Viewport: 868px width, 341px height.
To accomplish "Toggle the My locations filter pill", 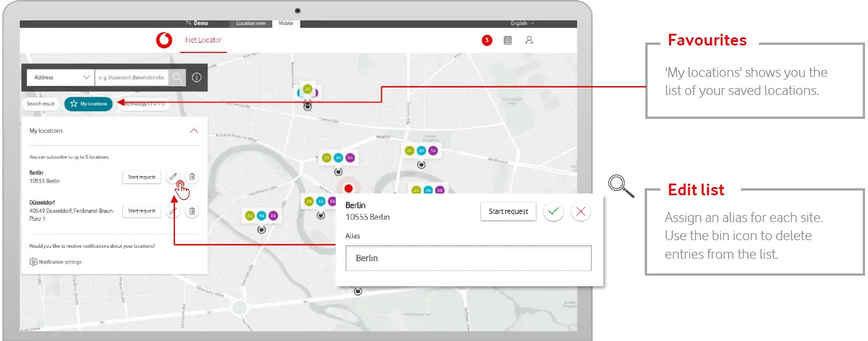I will coord(89,104).
